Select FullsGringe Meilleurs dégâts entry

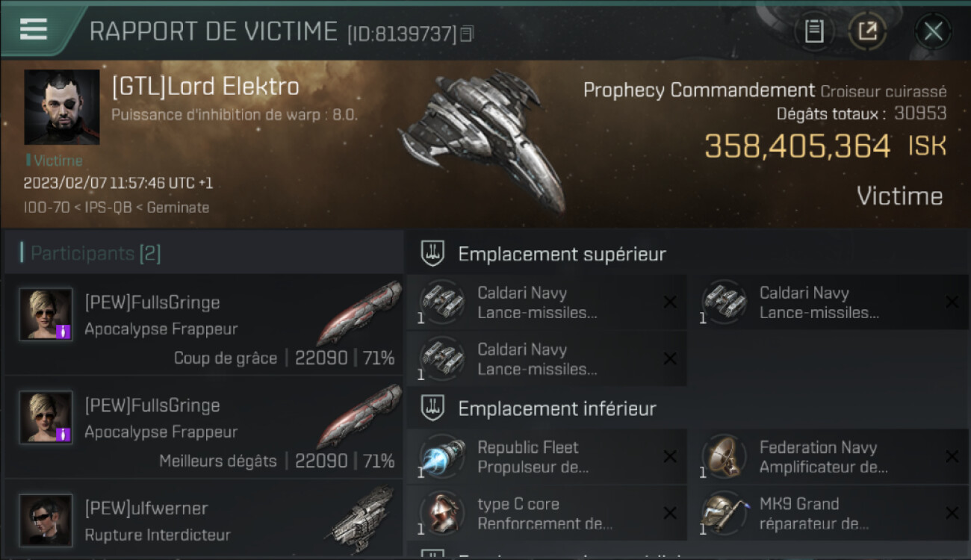(203, 426)
